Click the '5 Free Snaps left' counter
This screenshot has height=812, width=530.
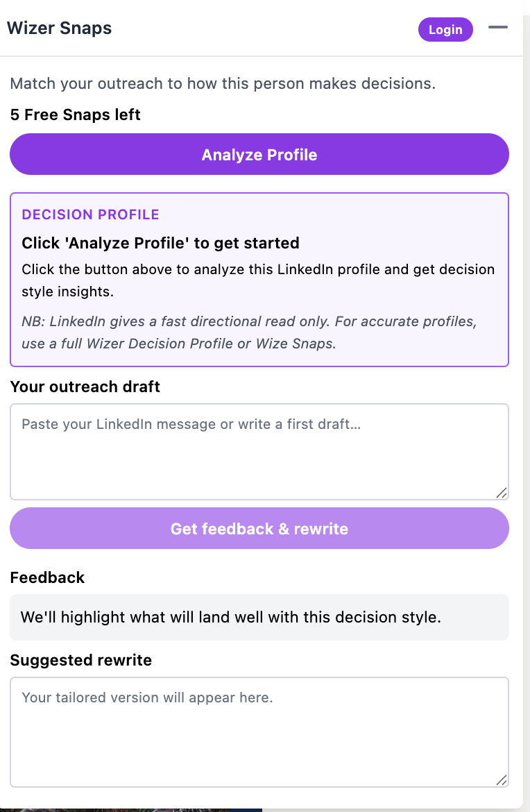tap(76, 115)
